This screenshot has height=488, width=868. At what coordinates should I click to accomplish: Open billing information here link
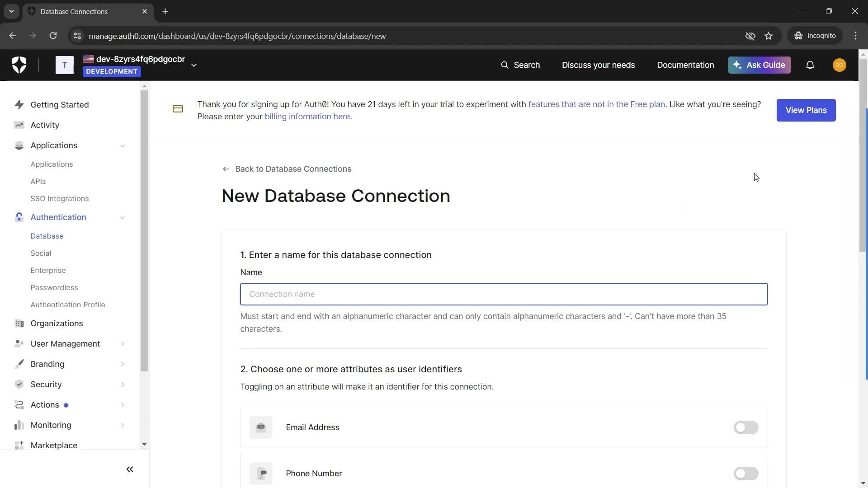(307, 117)
